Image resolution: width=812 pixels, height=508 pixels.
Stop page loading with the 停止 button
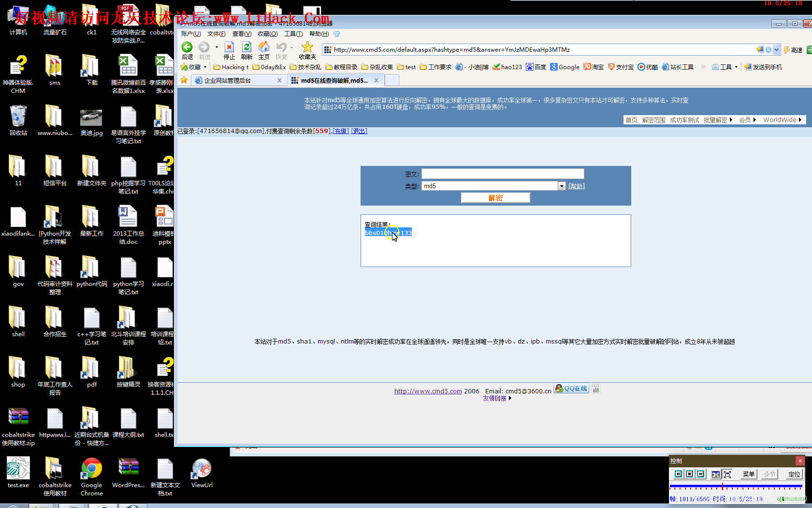click(x=230, y=50)
